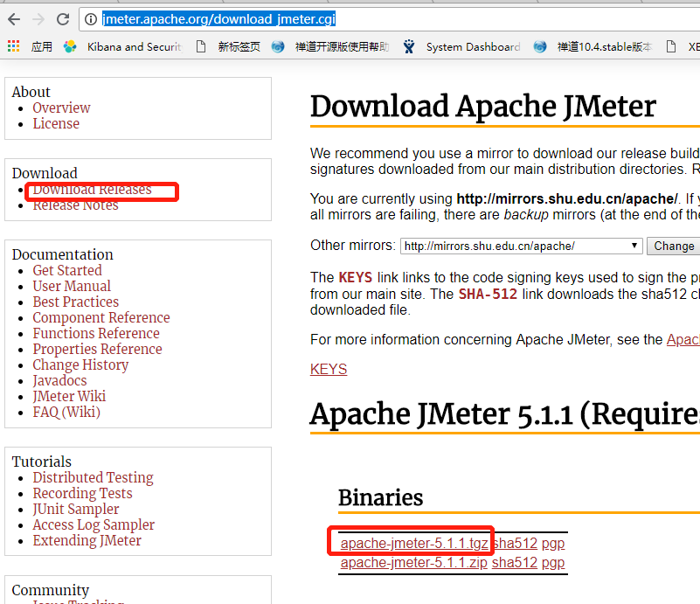The height and width of the screenshot is (604, 700).
Task: Click the About sidebar heading
Action: (x=31, y=92)
